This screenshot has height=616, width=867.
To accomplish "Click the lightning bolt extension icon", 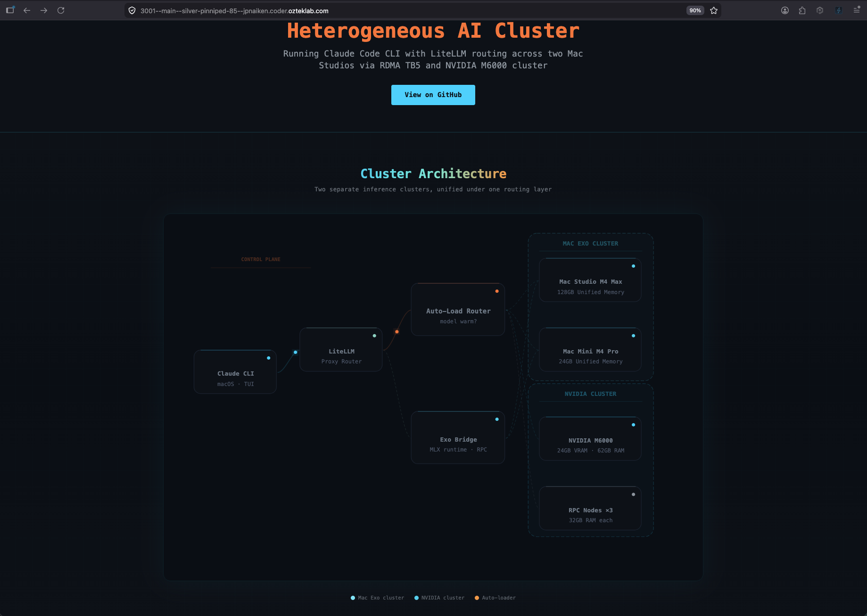I will 838,10.
